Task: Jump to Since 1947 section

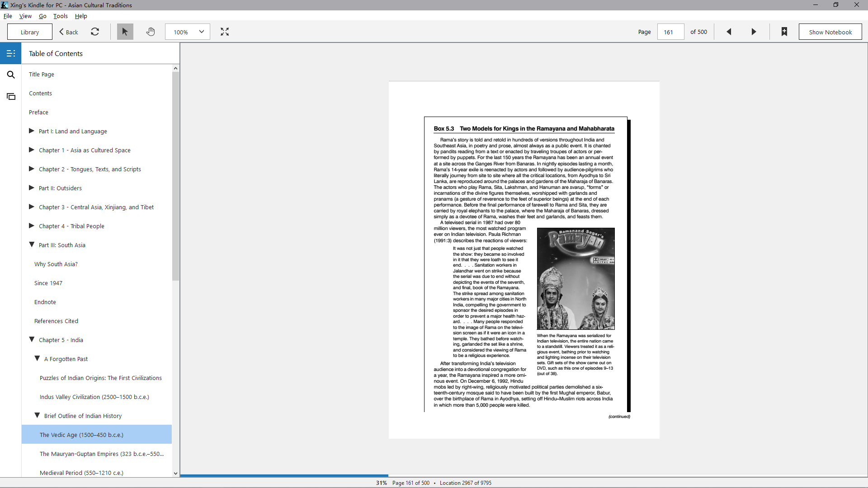Action: tap(48, 283)
